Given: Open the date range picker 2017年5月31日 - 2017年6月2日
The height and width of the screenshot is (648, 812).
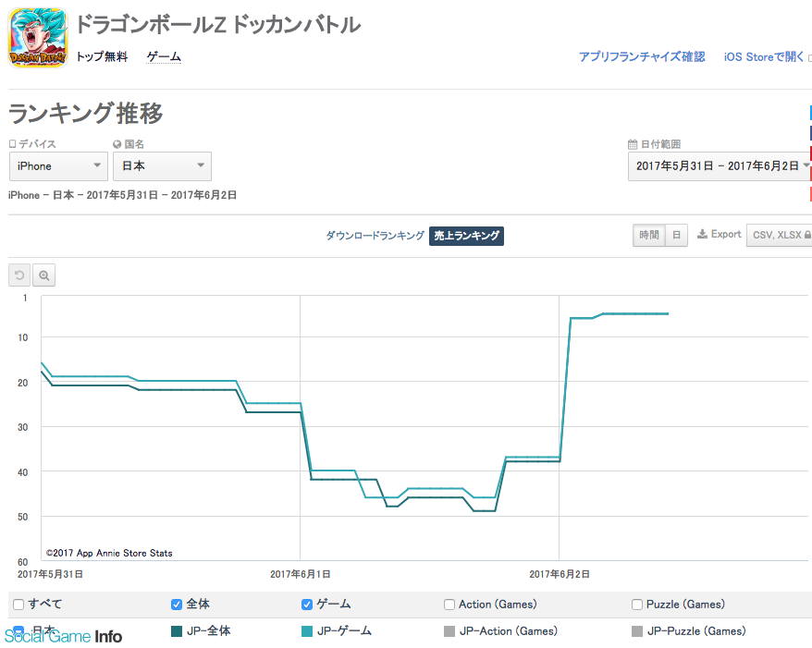Looking at the screenshot, I should (x=720, y=166).
